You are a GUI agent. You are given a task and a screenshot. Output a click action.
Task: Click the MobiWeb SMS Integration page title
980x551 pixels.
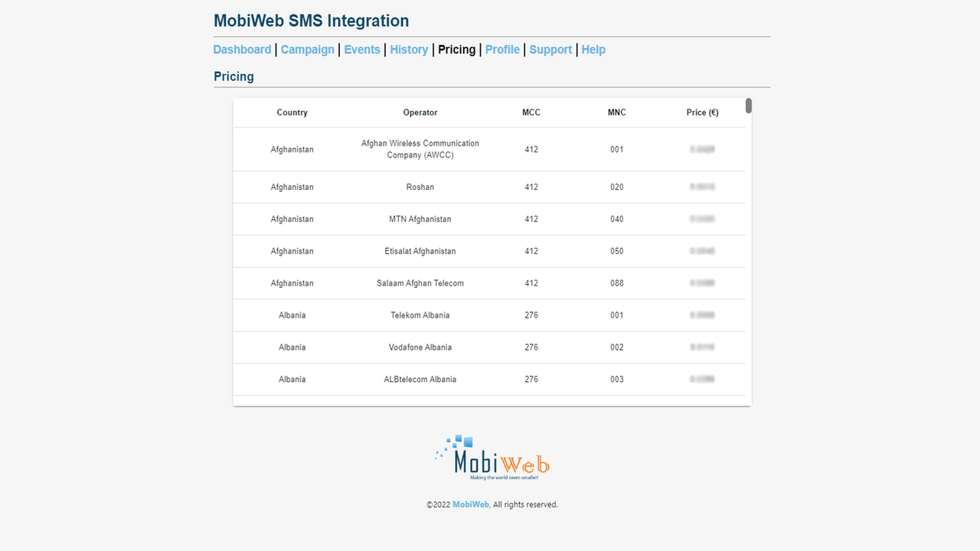[x=312, y=21]
